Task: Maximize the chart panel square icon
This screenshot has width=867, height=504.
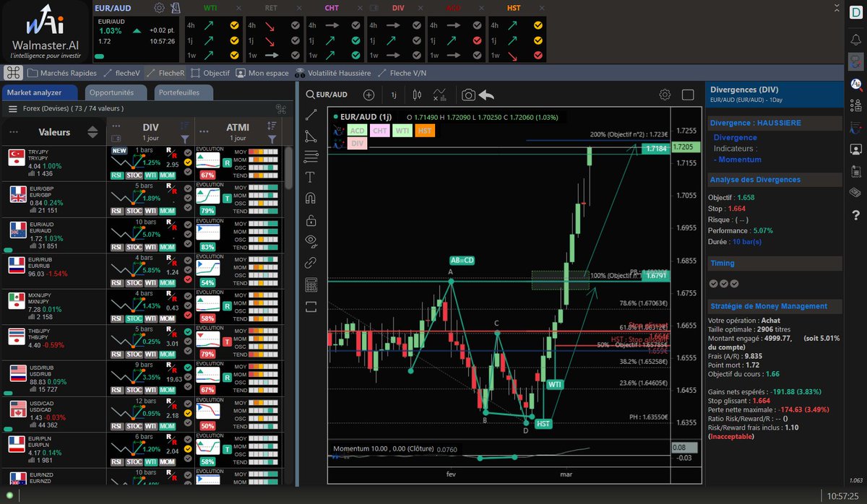Action: [x=688, y=95]
